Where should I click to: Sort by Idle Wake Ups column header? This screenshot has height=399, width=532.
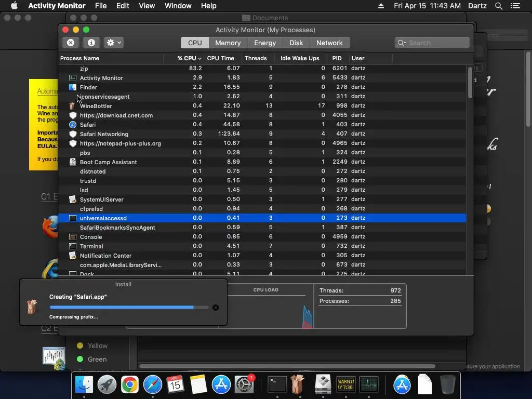click(x=300, y=58)
